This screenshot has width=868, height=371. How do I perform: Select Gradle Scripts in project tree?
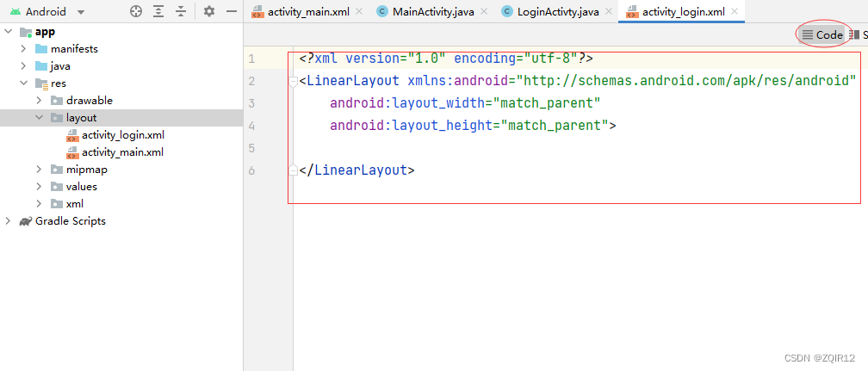pos(71,220)
